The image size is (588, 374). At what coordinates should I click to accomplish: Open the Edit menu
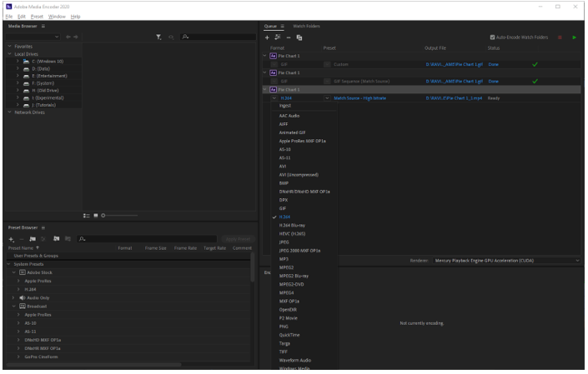[22, 17]
